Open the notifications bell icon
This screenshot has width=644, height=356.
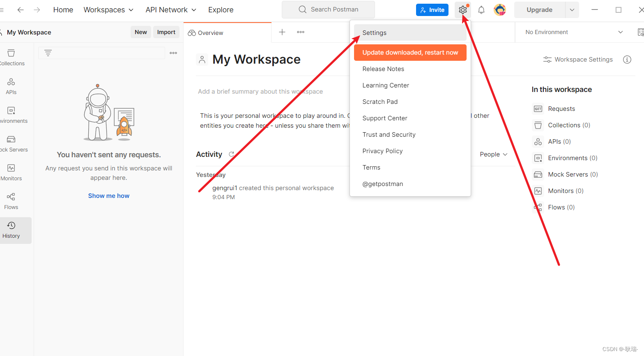click(x=481, y=10)
